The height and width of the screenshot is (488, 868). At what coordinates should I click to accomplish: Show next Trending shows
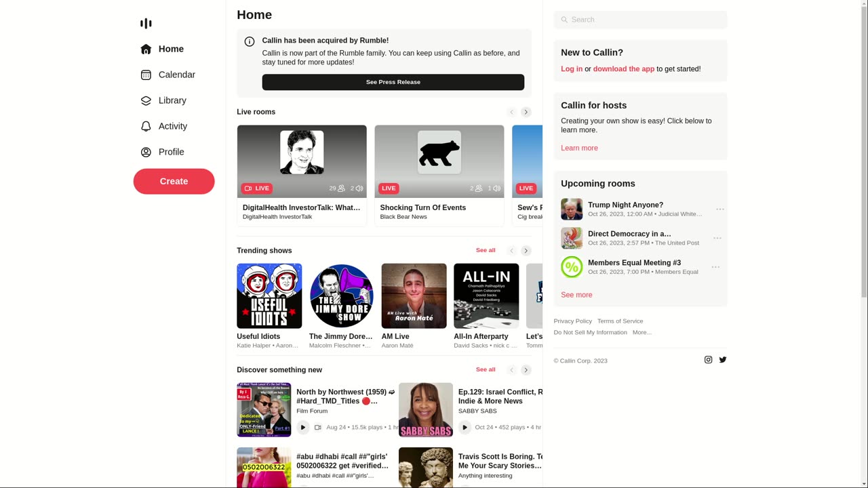[x=526, y=251]
